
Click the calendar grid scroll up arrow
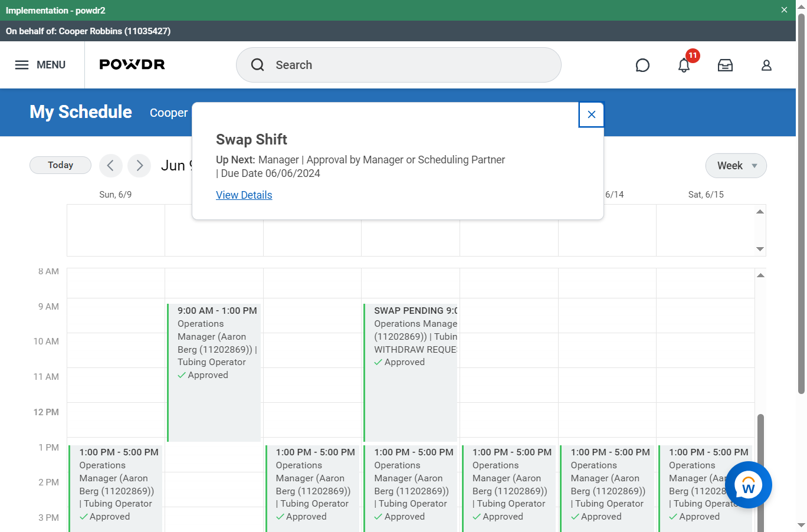click(760, 275)
